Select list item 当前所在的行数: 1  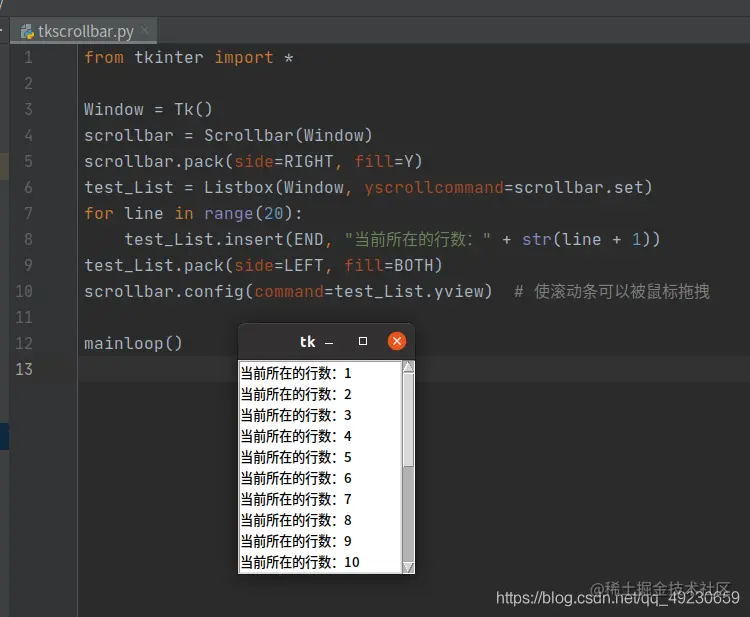(x=320, y=373)
